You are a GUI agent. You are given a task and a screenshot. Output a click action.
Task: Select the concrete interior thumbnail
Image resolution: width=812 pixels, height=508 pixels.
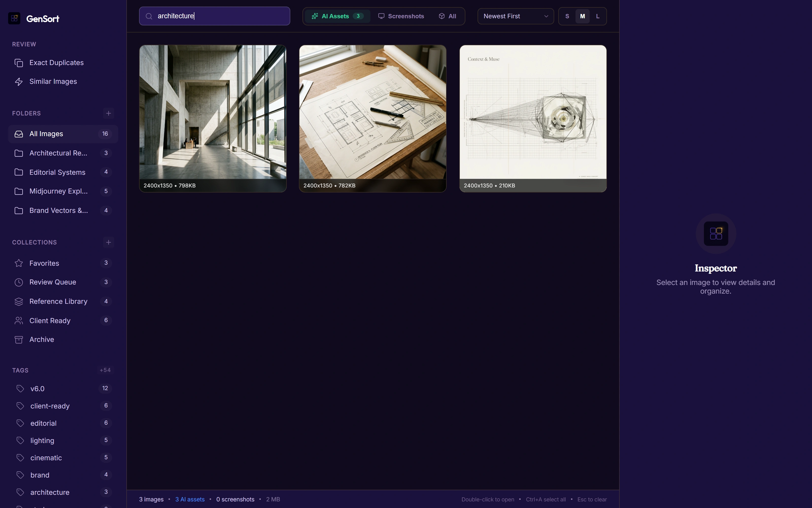tap(213, 119)
